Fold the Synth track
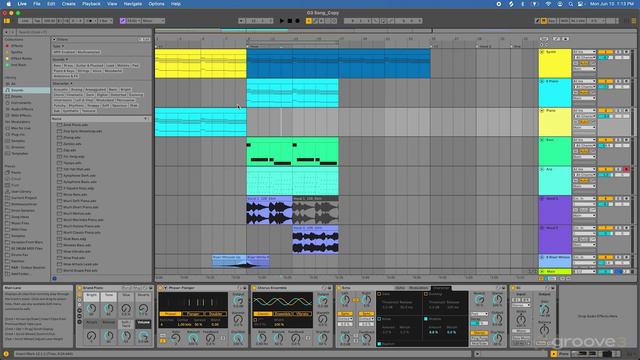 (542, 52)
